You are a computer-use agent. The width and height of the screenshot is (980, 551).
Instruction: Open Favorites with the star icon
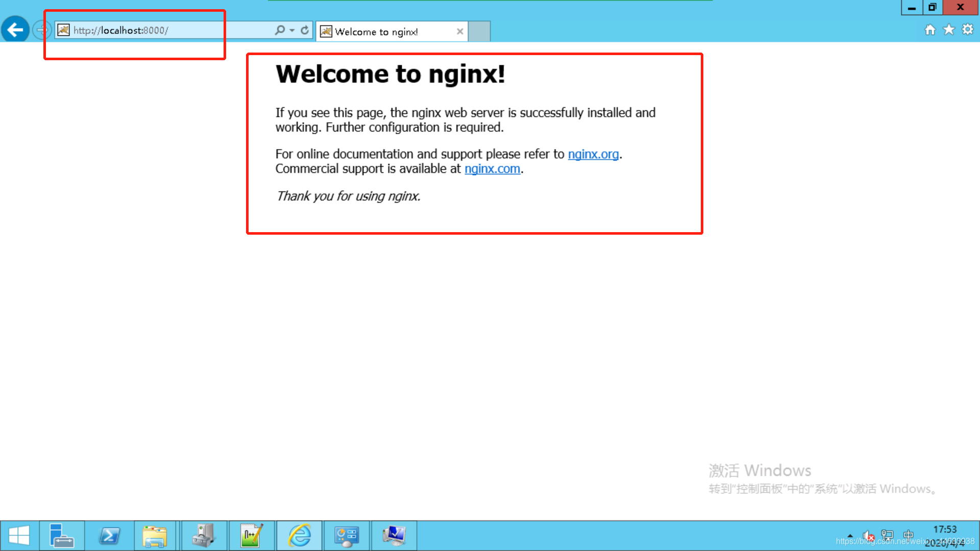949,30
